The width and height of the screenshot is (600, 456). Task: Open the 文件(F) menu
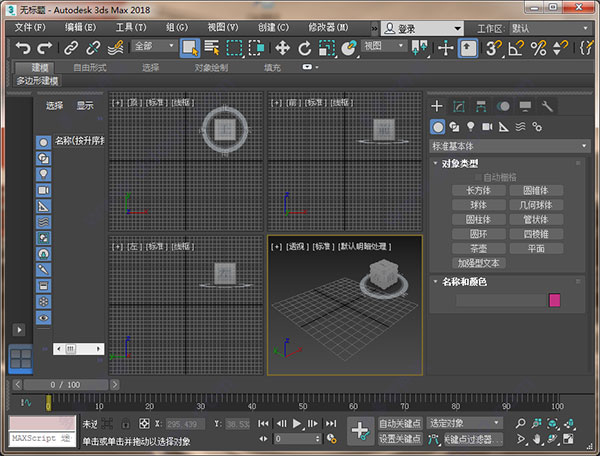coord(30,26)
